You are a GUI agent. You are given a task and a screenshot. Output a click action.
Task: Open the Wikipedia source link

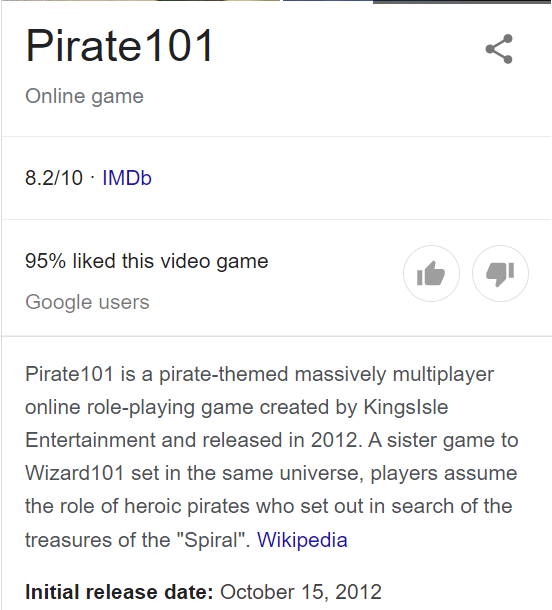tap(302, 540)
